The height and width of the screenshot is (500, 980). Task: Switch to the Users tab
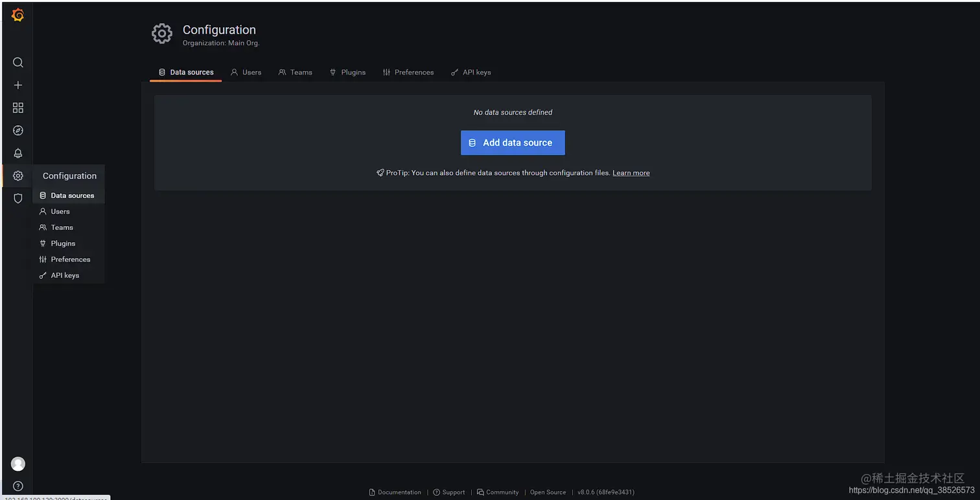pyautogui.click(x=246, y=72)
